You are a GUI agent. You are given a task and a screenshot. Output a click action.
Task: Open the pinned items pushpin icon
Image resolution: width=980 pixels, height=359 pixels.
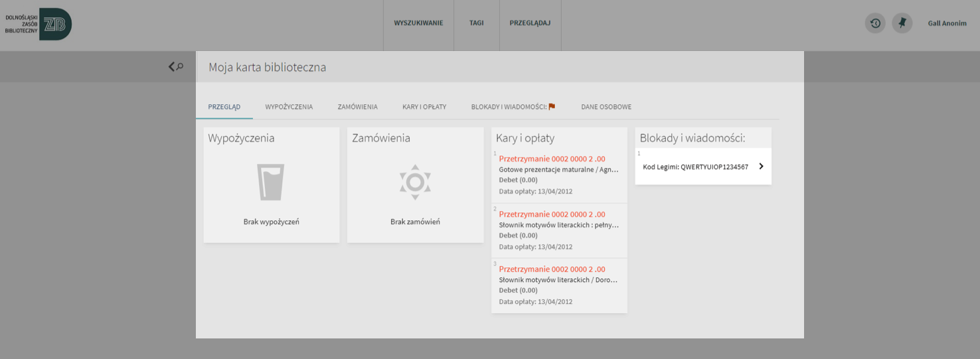click(902, 23)
